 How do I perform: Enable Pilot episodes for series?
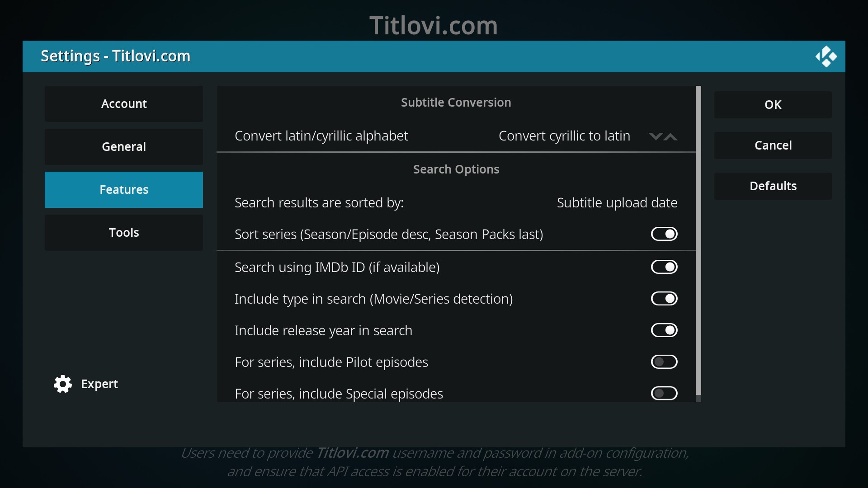point(664,362)
